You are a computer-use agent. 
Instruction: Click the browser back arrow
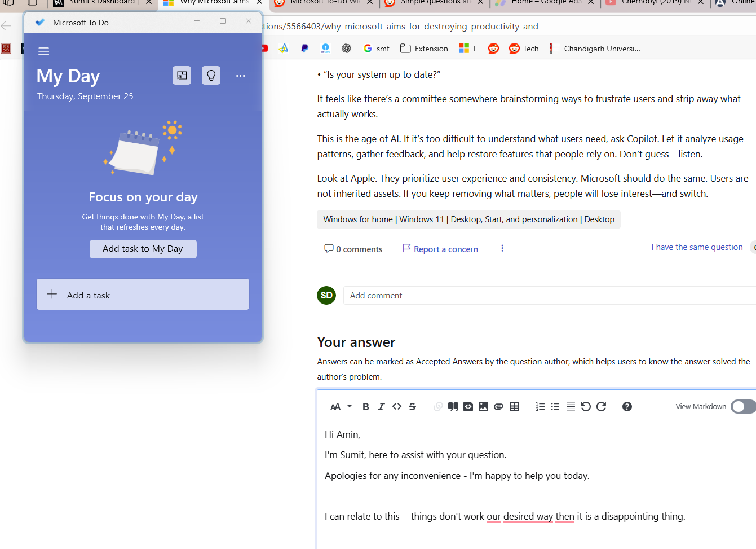(6, 26)
